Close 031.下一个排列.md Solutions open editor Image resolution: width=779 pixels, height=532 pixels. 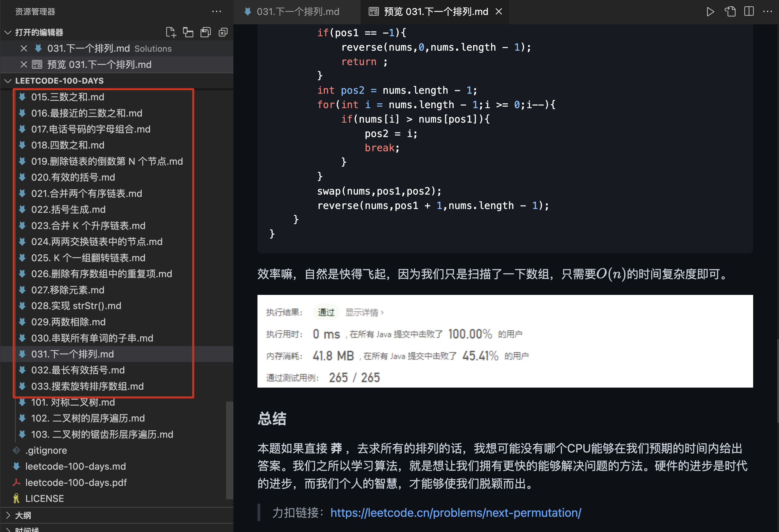(x=24, y=49)
